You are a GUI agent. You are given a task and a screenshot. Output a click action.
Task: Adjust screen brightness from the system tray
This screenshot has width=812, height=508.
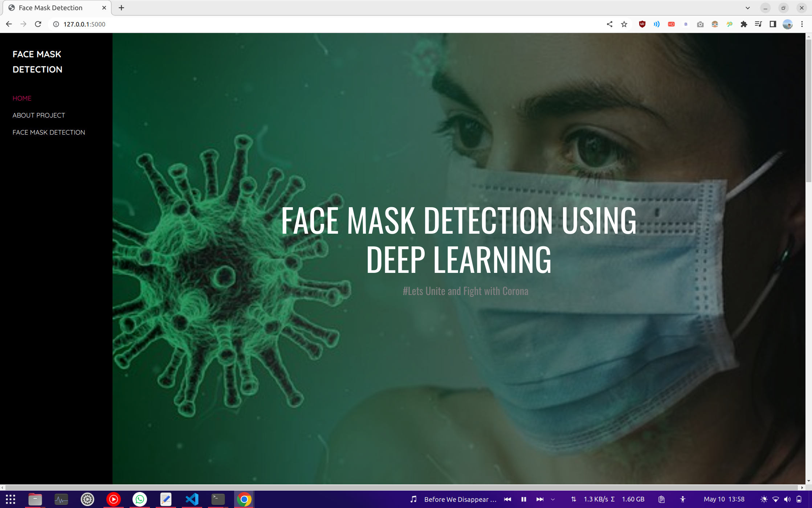764,499
